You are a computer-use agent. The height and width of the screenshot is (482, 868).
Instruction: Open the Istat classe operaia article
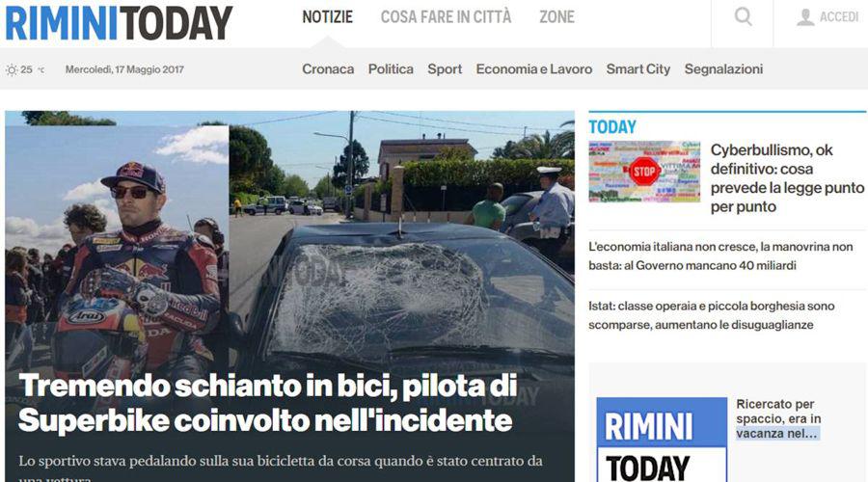[x=712, y=315]
